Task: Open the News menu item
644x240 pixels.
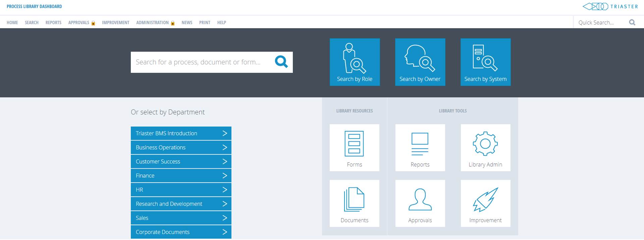Action: [x=187, y=22]
